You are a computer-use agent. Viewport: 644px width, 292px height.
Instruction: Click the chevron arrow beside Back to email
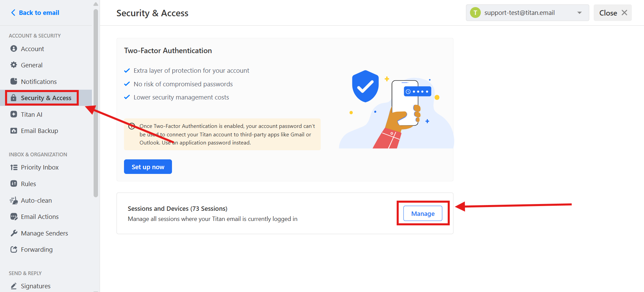pyautogui.click(x=13, y=13)
